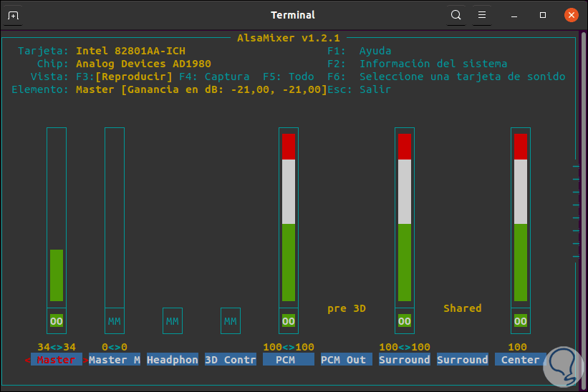The height and width of the screenshot is (392, 588).
Task: Click F2: Información del sistema
Action: 418,64
